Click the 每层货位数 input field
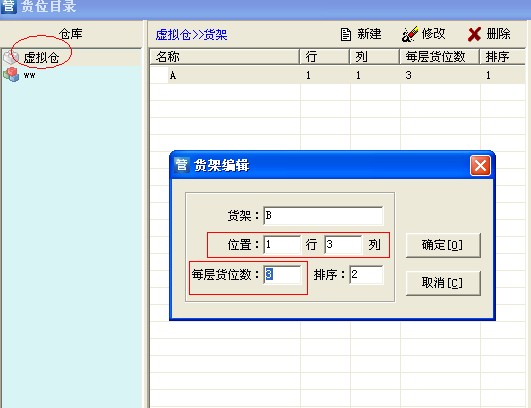The height and width of the screenshot is (408, 531). pos(282,274)
